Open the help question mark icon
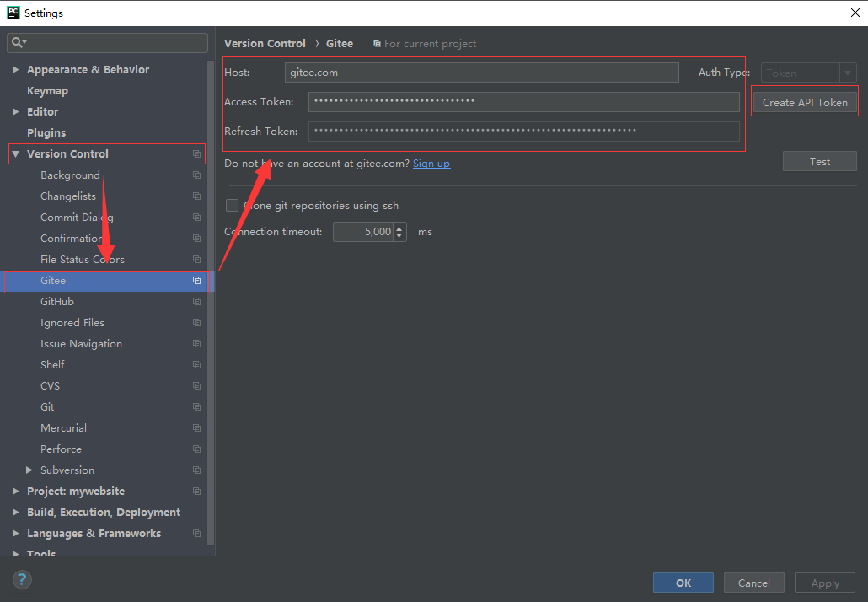 click(x=22, y=580)
